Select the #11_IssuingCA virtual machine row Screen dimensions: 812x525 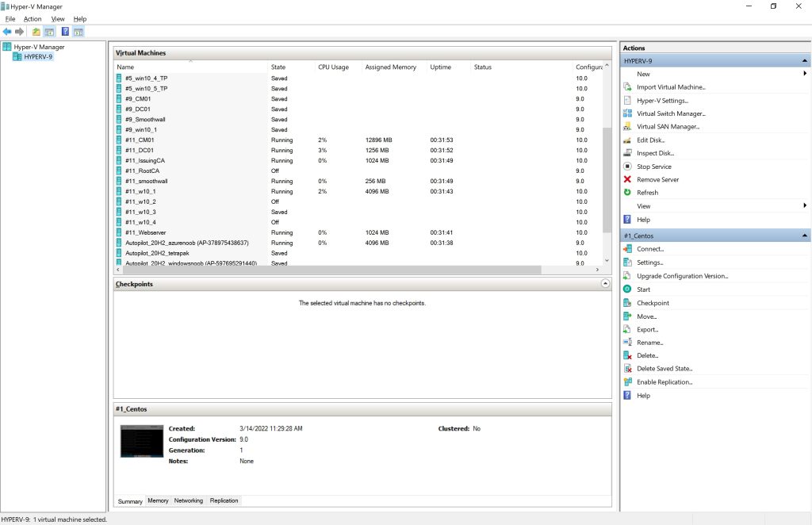tap(358, 160)
